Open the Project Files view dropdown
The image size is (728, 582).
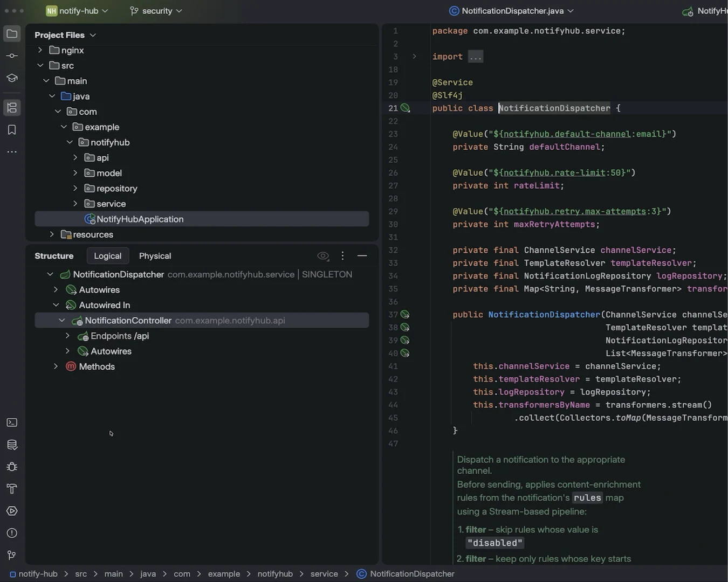(x=65, y=35)
